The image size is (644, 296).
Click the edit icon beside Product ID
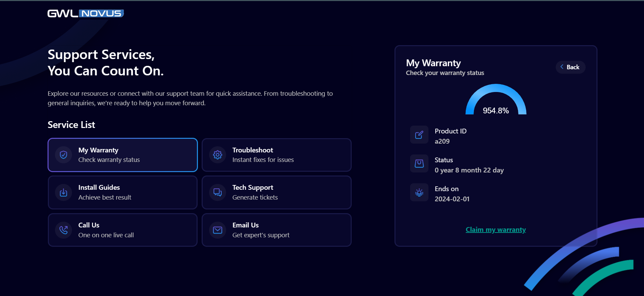(419, 135)
